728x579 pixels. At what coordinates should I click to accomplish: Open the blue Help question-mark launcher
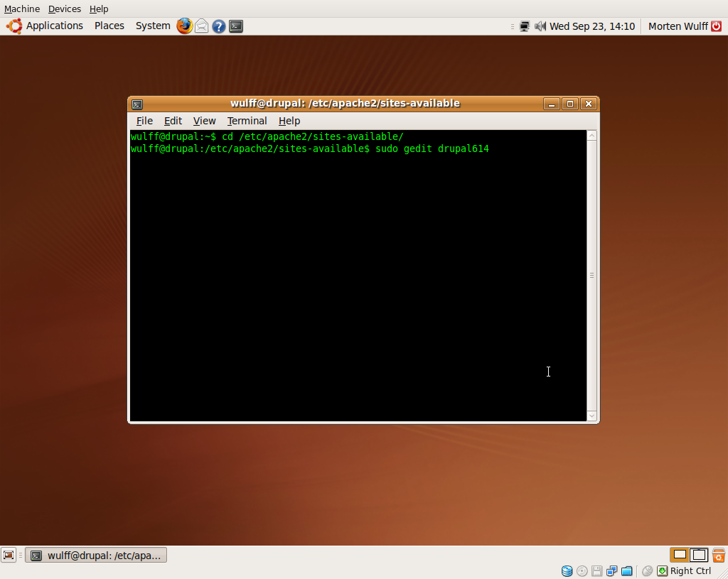pyautogui.click(x=219, y=26)
